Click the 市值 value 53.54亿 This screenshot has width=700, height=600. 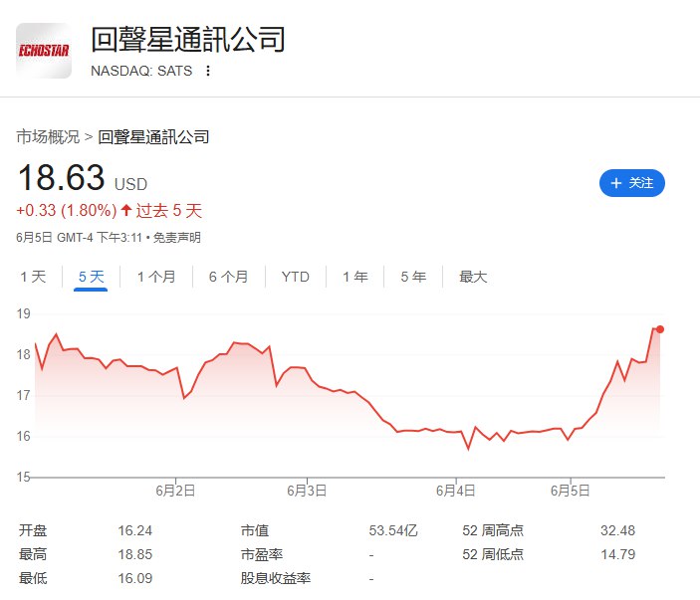tap(393, 530)
